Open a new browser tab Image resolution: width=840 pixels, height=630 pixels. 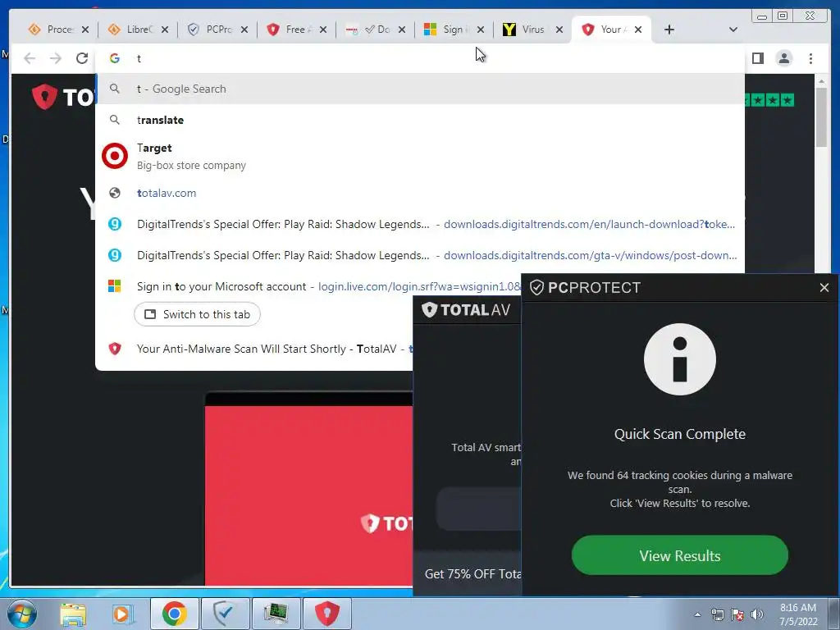669,30
